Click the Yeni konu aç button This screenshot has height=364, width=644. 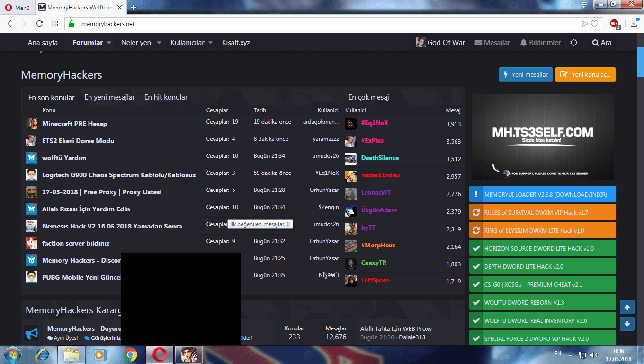pos(586,74)
